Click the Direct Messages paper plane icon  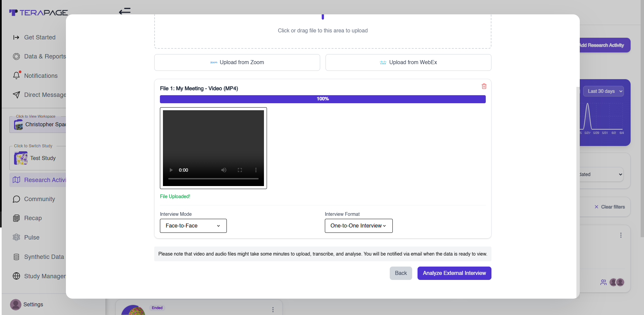point(16,95)
